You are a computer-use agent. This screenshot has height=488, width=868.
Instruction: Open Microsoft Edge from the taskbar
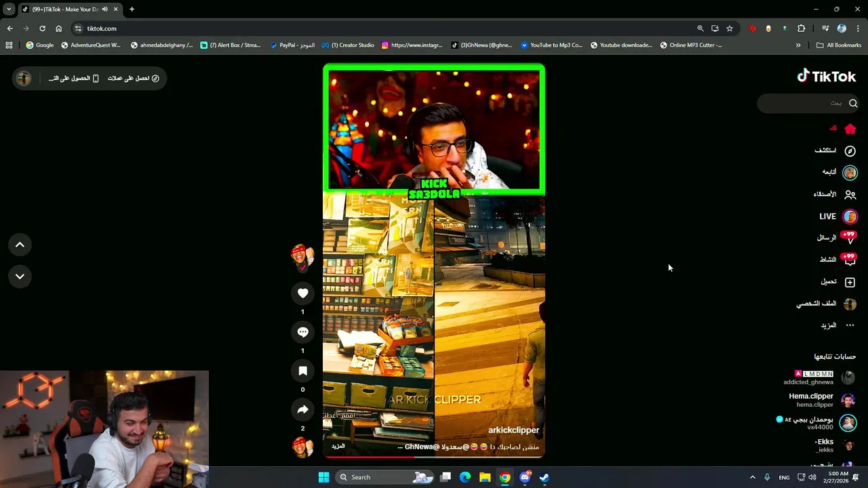click(465, 477)
